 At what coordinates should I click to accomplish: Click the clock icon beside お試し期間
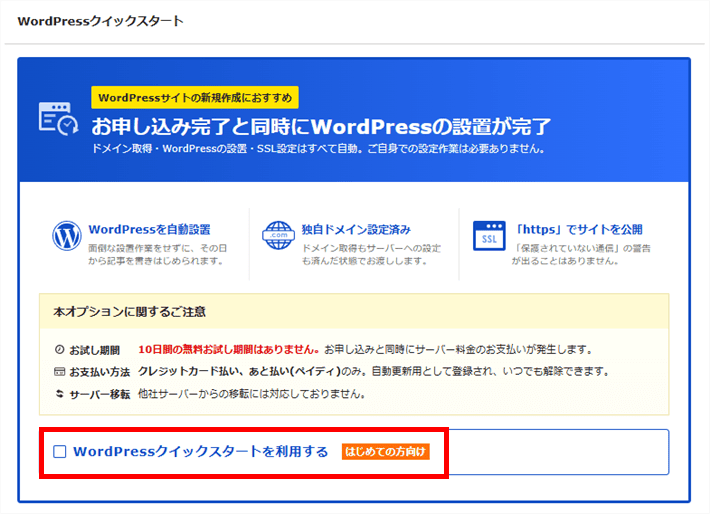tap(59, 350)
